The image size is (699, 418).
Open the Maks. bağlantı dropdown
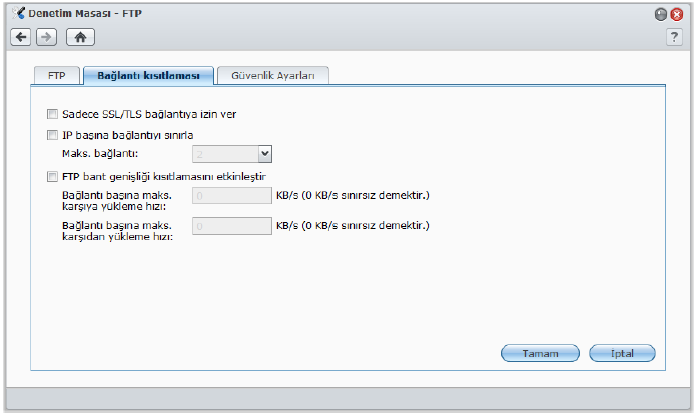[265, 153]
